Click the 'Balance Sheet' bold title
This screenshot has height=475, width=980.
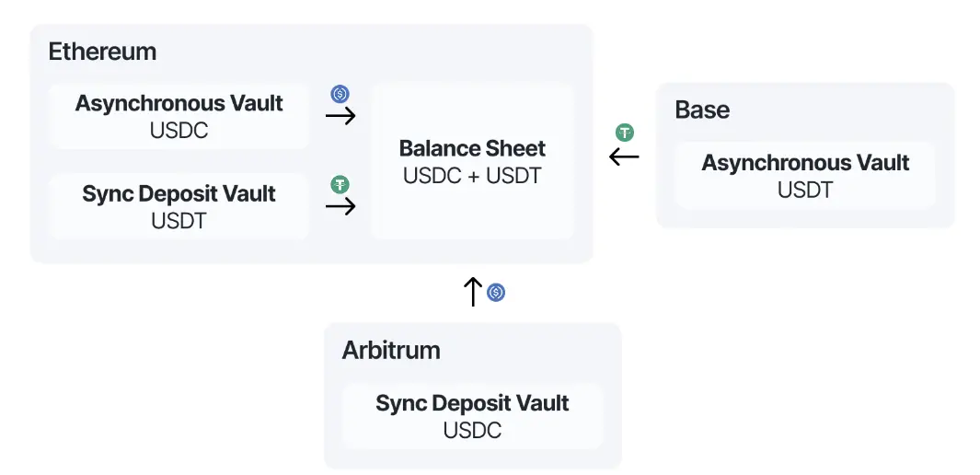click(x=472, y=149)
